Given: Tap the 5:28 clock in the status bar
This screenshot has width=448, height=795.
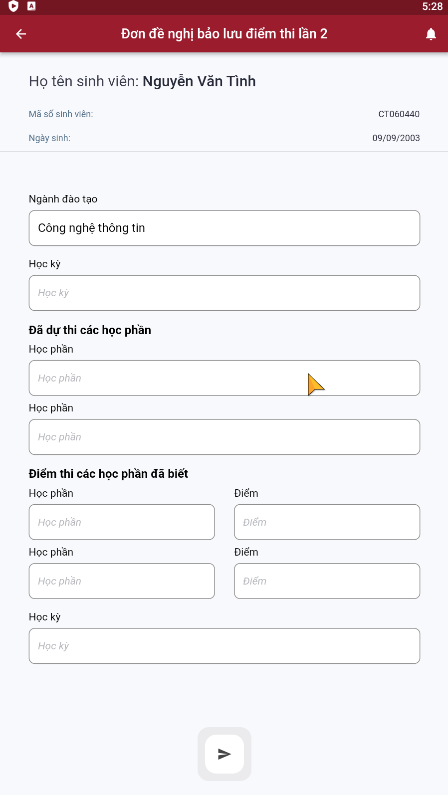Looking at the screenshot, I should tap(432, 7).
